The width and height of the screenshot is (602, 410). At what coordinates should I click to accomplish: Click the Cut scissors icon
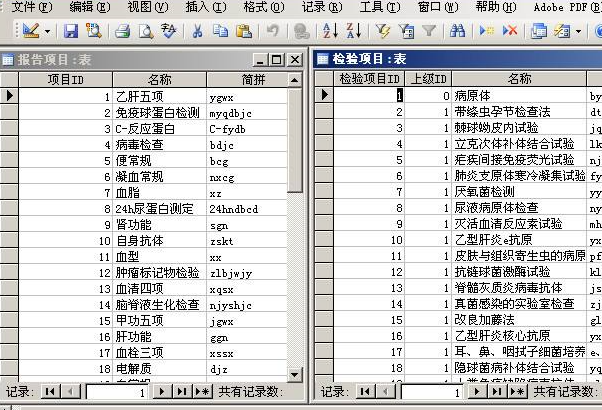pos(197,31)
